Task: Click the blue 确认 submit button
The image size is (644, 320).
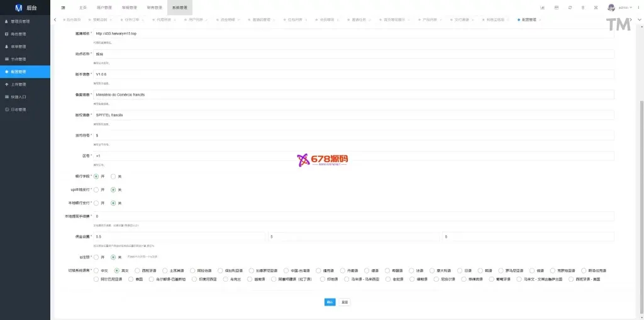Action: point(330,302)
